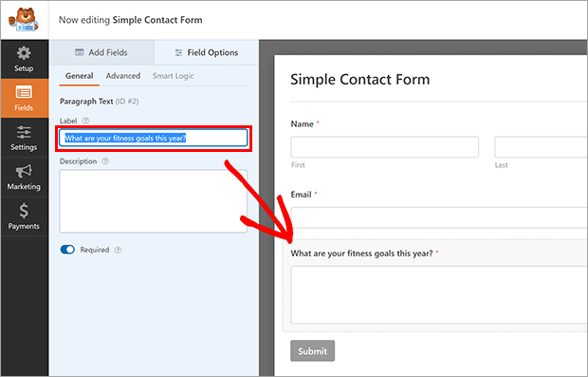The height and width of the screenshot is (377, 588).
Task: Select the fitness goals field label in preview
Action: pyautogui.click(x=362, y=254)
